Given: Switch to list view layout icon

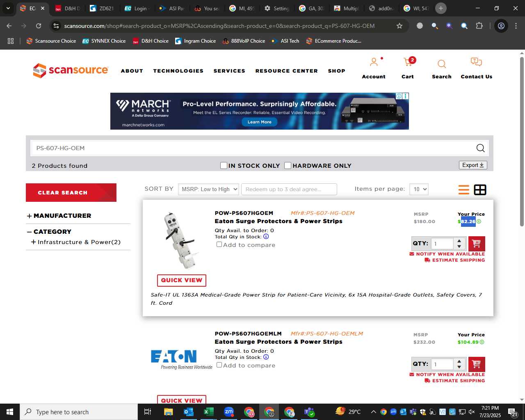Looking at the screenshot, I should tap(464, 190).
